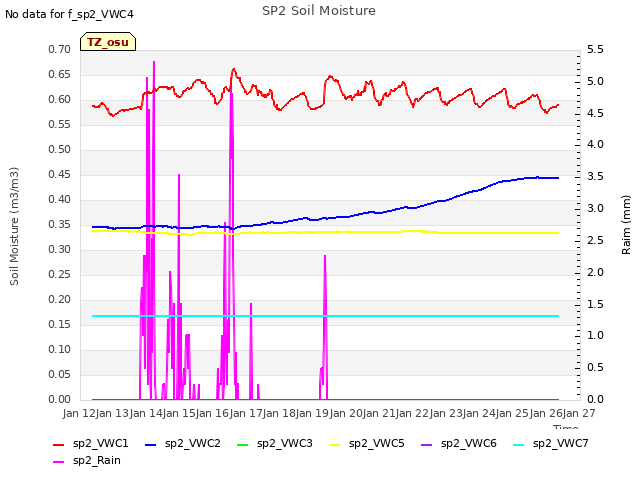Click the purple sp2_VWC6 legend swatch
Image resolution: width=640 pixels, height=480 pixels.
point(427,444)
